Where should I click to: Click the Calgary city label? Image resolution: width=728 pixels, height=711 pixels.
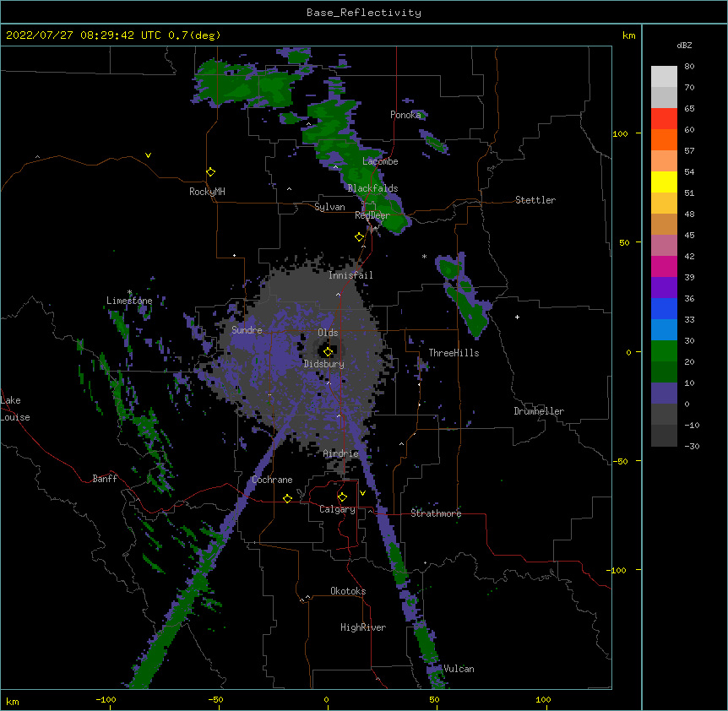[337, 509]
